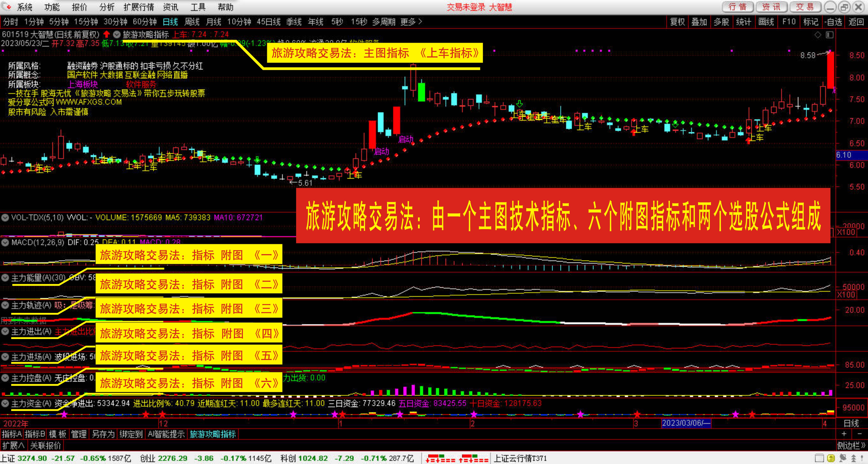Click the 交易 button at top right

805,7
